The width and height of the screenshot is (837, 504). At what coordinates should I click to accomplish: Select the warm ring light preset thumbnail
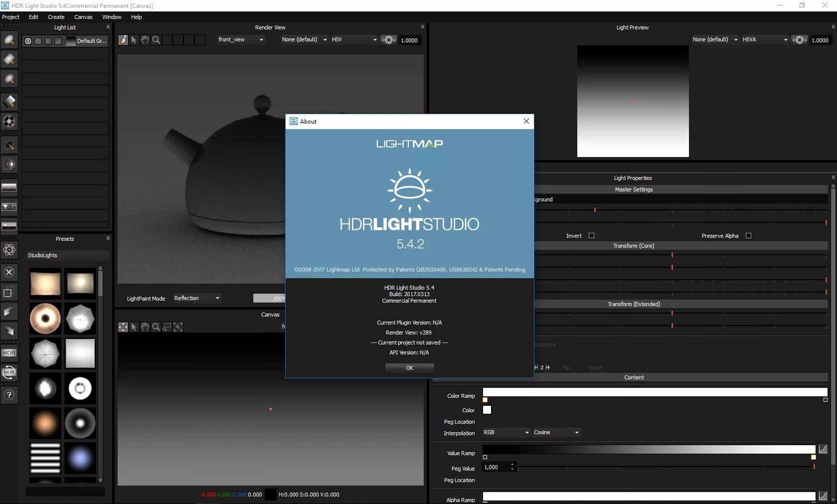click(45, 319)
